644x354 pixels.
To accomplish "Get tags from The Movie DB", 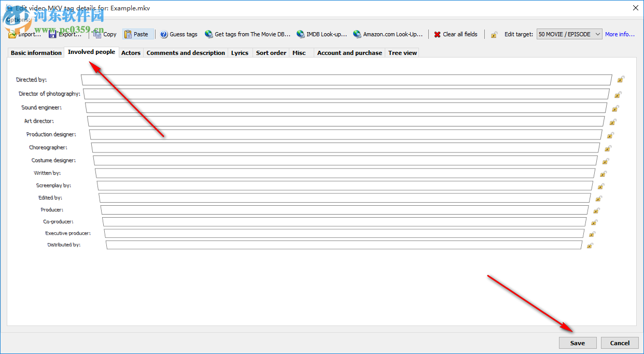I will click(x=248, y=34).
